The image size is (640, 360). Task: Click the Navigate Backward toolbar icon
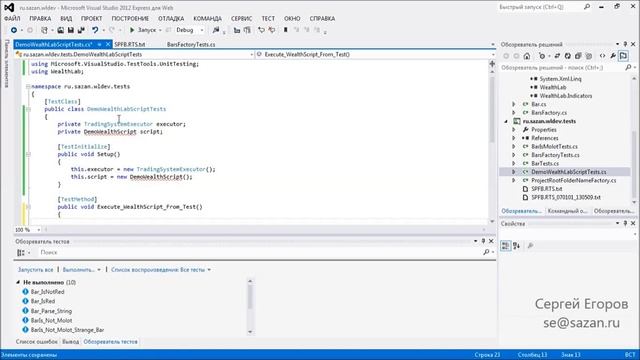[x=13, y=30]
